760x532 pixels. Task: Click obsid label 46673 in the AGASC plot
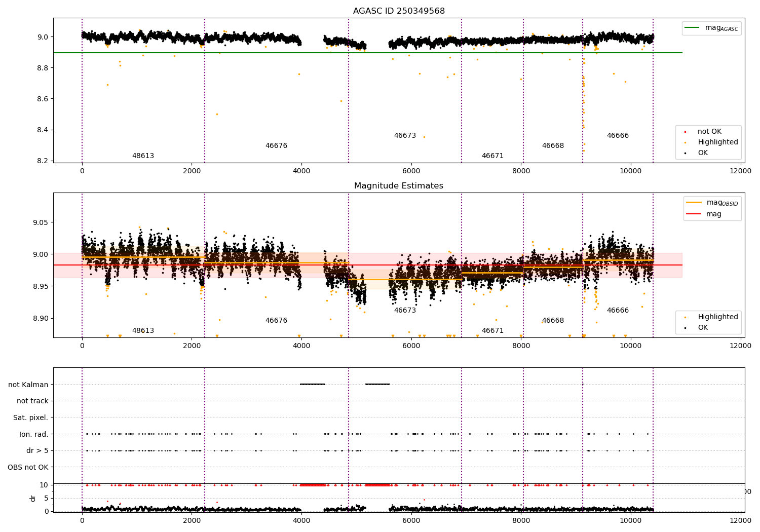point(405,136)
